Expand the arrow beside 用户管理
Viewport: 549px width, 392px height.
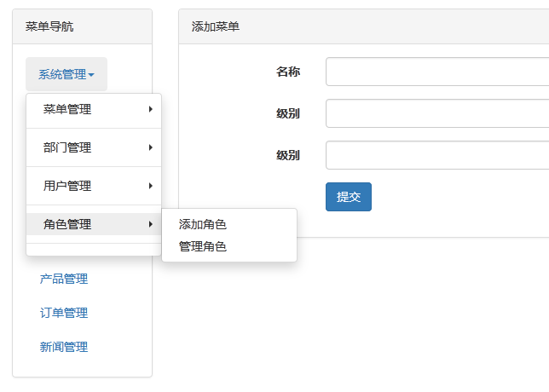tap(151, 186)
